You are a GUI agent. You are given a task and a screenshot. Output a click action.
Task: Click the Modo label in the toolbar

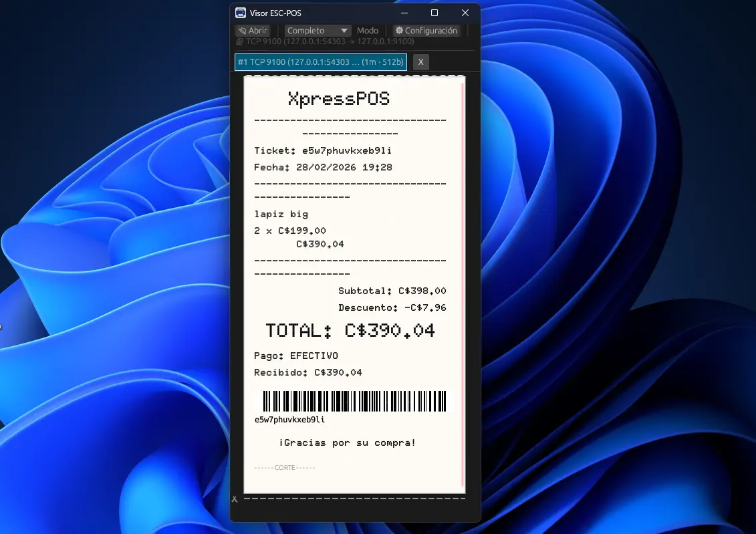pyautogui.click(x=368, y=30)
